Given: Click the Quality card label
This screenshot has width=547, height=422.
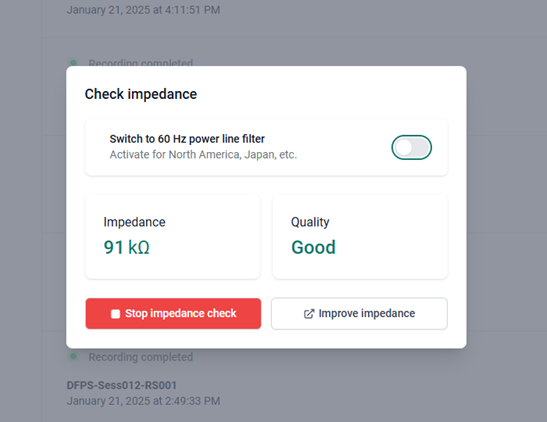Looking at the screenshot, I should pyautogui.click(x=310, y=222).
